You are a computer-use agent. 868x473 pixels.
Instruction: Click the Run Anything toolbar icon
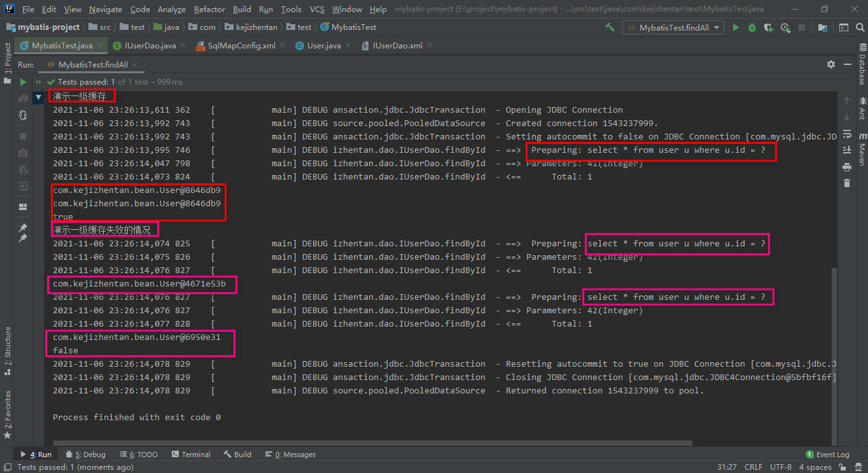[x=843, y=27]
